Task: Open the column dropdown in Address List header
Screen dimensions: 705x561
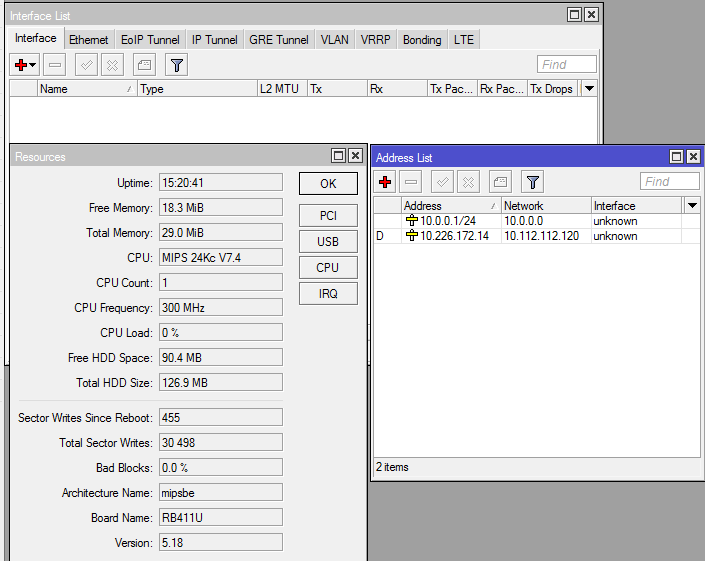Action: (x=692, y=205)
